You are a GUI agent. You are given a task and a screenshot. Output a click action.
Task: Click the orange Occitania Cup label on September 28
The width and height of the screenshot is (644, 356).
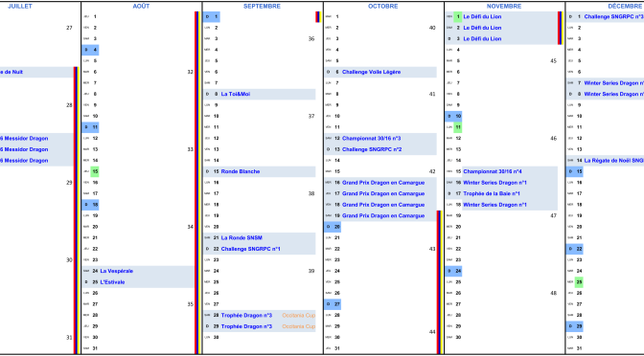coord(299,316)
